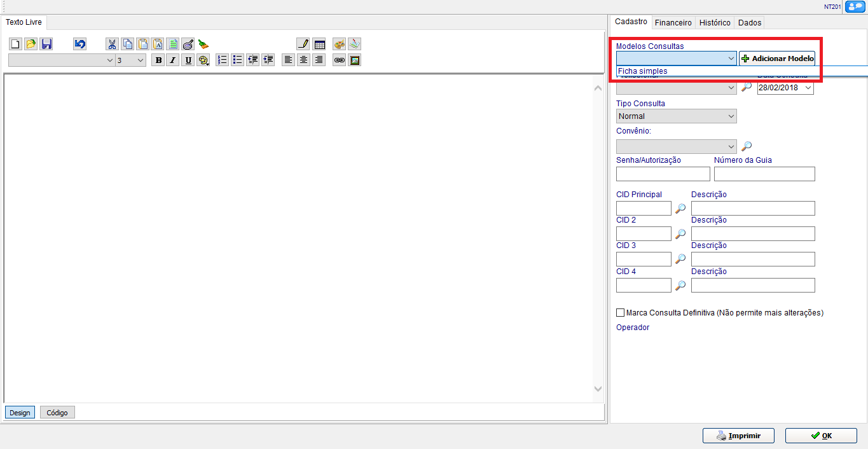Image resolution: width=868 pixels, height=449 pixels.
Task: Cut selection with the scissors icon
Action: click(x=112, y=44)
